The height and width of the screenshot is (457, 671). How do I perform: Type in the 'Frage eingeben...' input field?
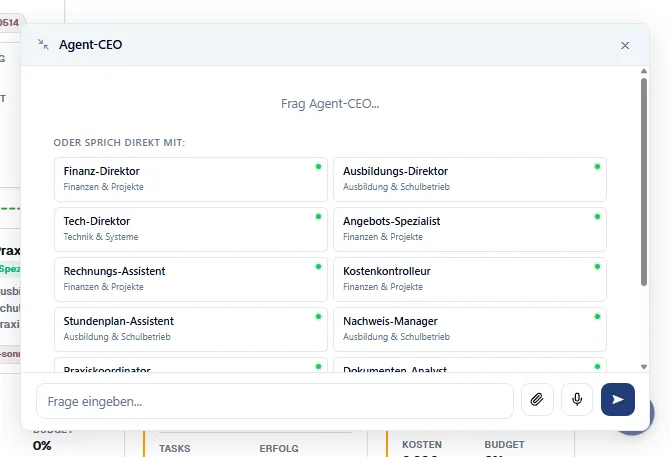274,401
